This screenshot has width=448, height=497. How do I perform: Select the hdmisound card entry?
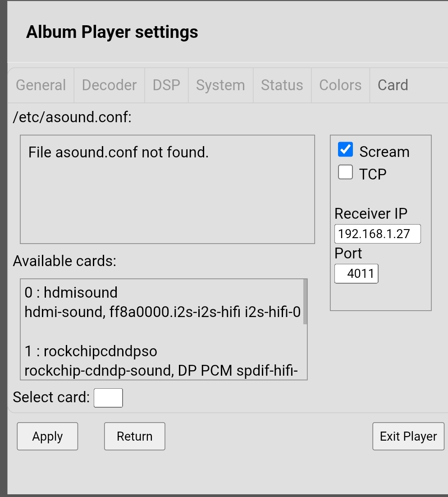71,293
